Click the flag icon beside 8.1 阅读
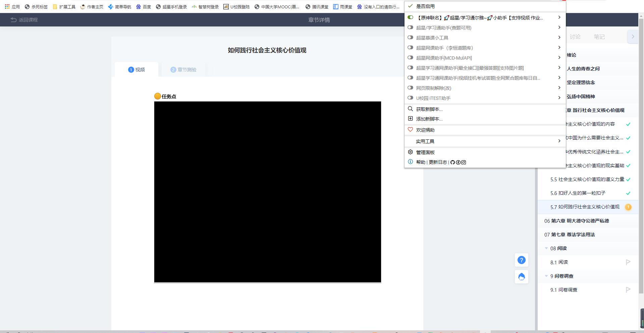 pyautogui.click(x=628, y=262)
